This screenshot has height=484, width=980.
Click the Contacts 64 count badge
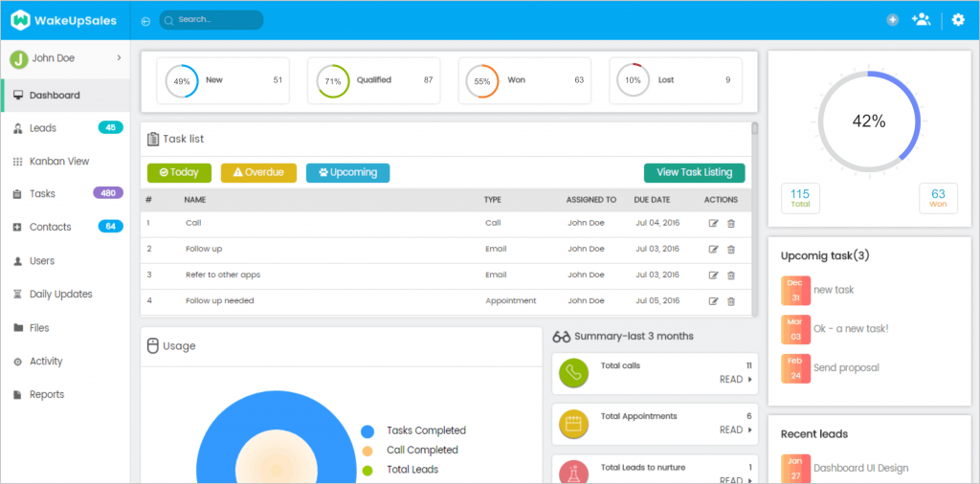tap(111, 226)
